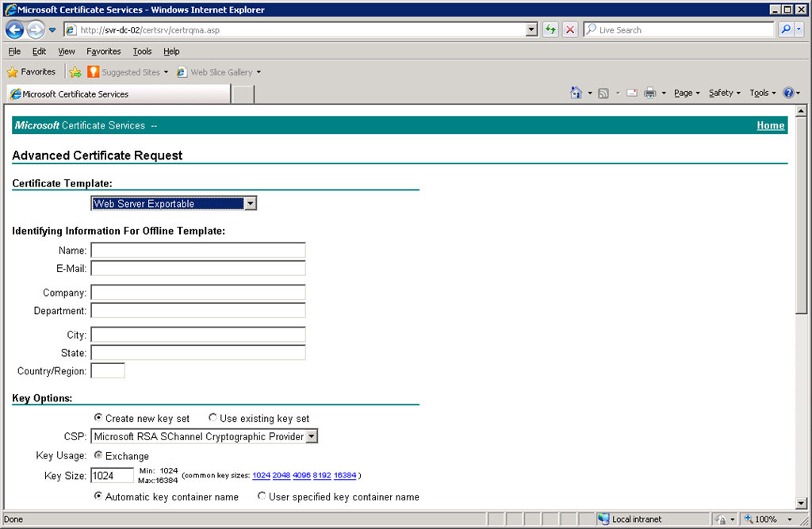Click the Protected Mode lock icon in status bar
The width and height of the screenshot is (812, 529).
[720, 519]
